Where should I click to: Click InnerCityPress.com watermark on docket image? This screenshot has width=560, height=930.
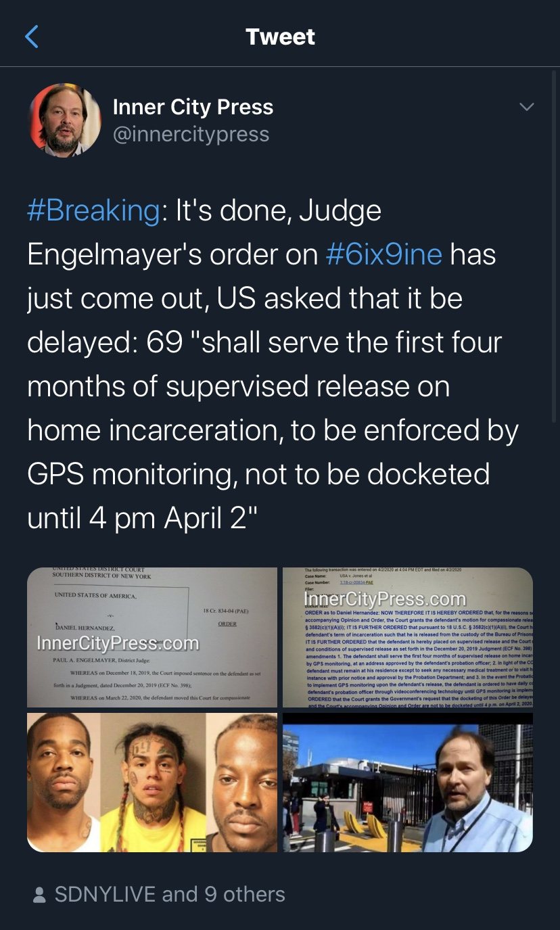385,599
